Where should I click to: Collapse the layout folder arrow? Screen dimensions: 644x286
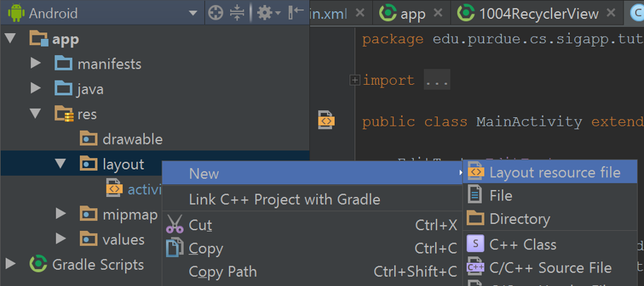61,164
